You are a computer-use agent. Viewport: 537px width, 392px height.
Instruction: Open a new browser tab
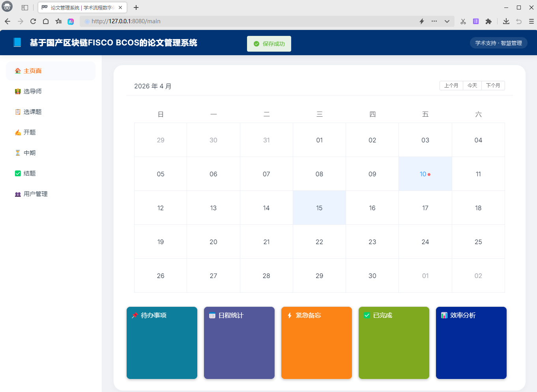(136, 7)
